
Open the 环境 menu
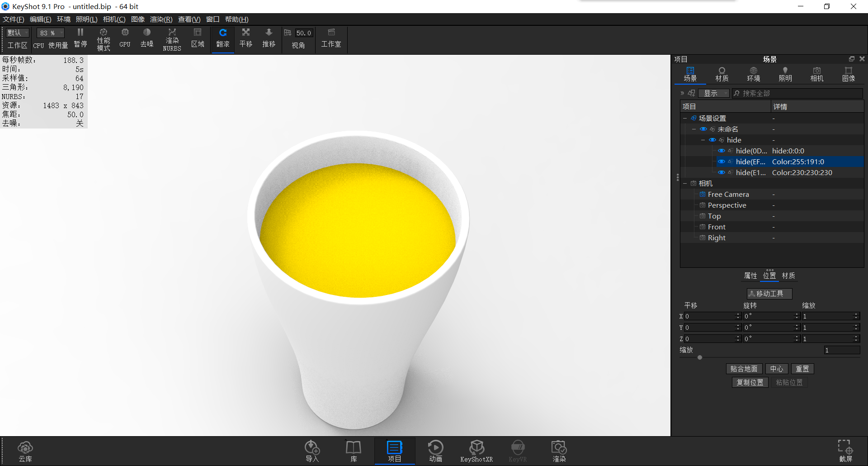(63, 19)
